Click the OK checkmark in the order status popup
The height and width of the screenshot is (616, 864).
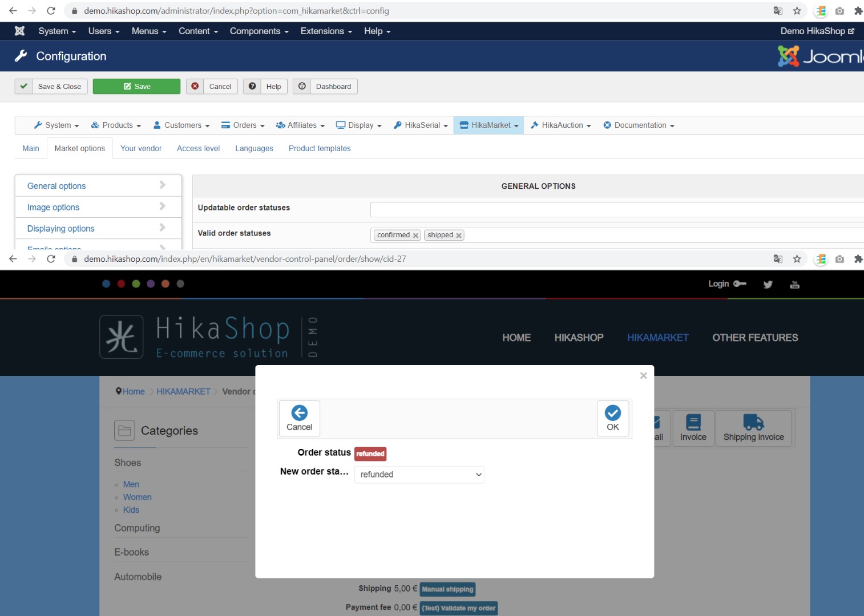[x=613, y=419]
